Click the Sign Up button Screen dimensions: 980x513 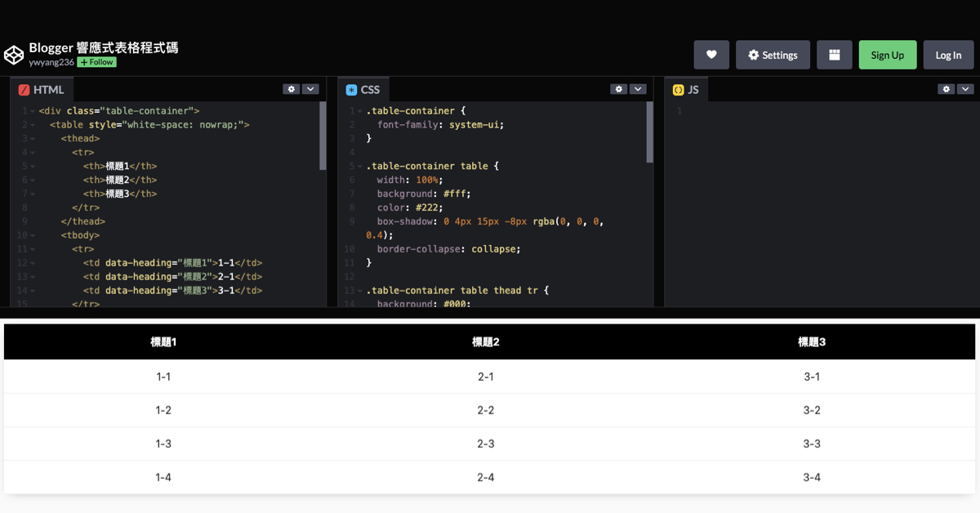click(888, 55)
